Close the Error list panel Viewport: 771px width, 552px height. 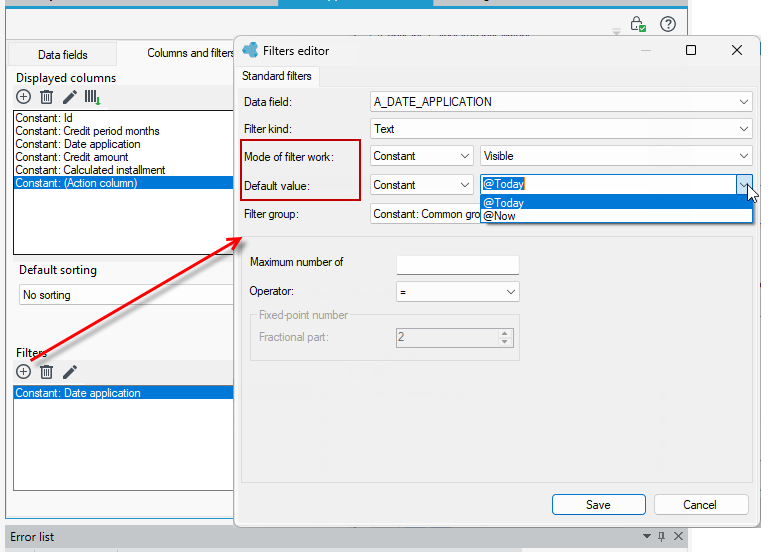pos(678,536)
